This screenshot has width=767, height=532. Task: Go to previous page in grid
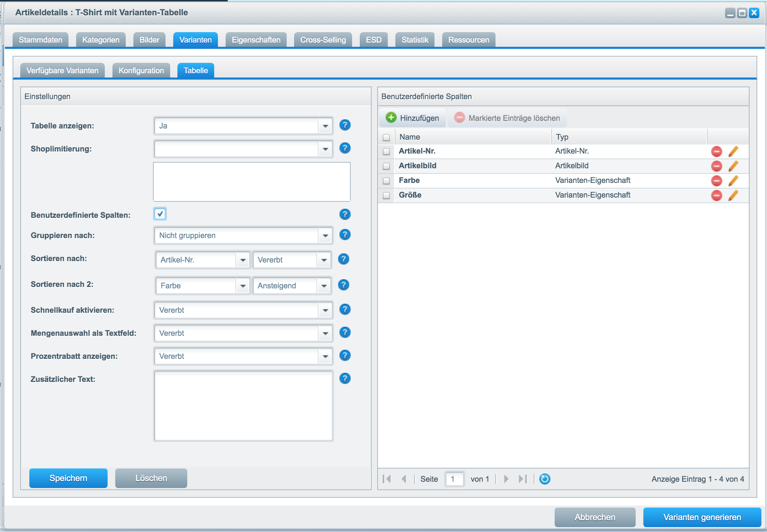click(x=404, y=479)
